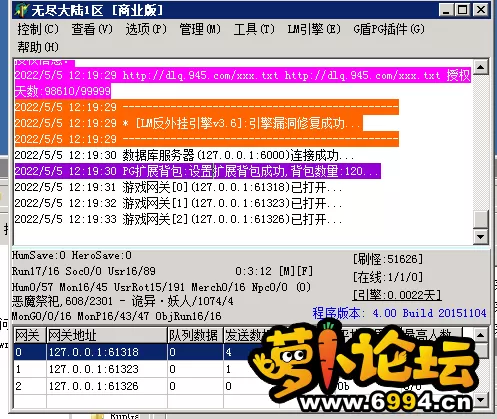497x419 pixels.
Task: Select the 数据库服务器 连接成功 log line
Action: [x=184, y=155]
